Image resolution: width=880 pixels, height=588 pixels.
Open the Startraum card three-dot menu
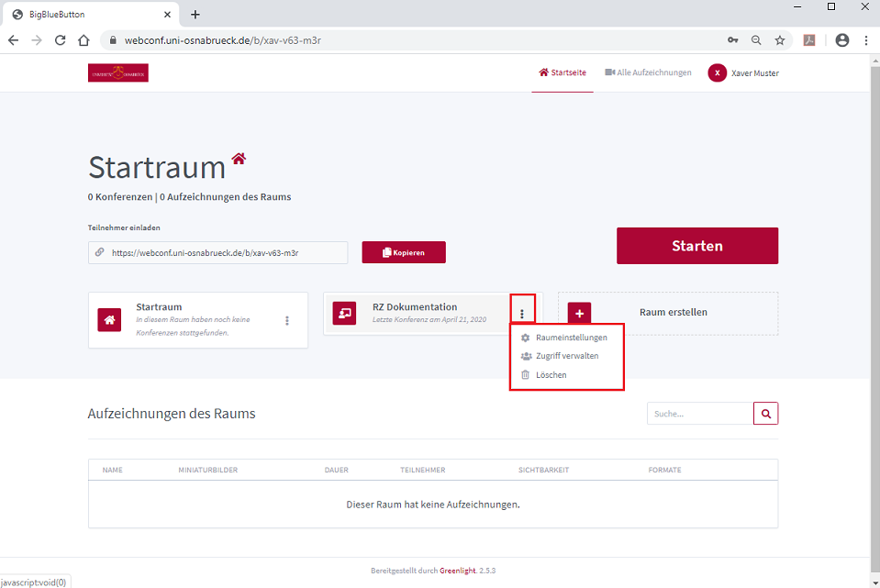pyautogui.click(x=287, y=320)
